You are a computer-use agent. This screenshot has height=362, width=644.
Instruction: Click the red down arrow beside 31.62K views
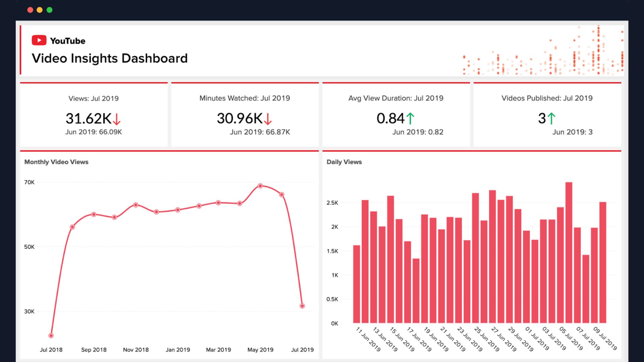pos(116,119)
